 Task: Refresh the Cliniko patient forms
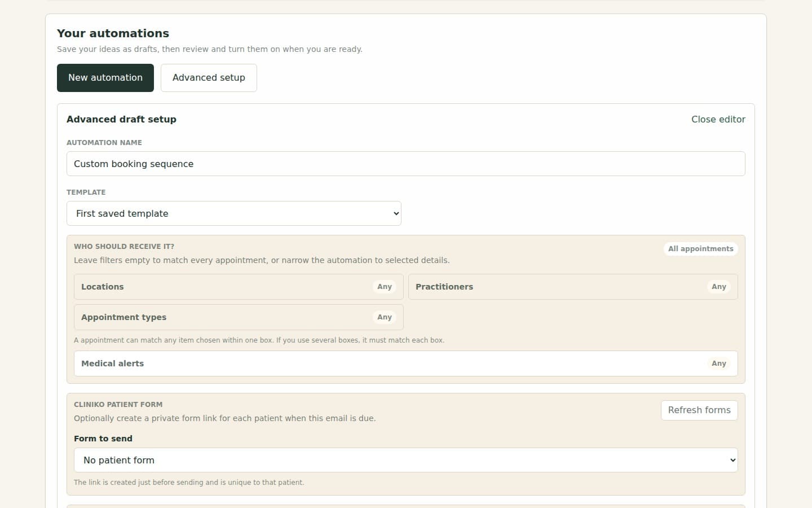click(699, 410)
